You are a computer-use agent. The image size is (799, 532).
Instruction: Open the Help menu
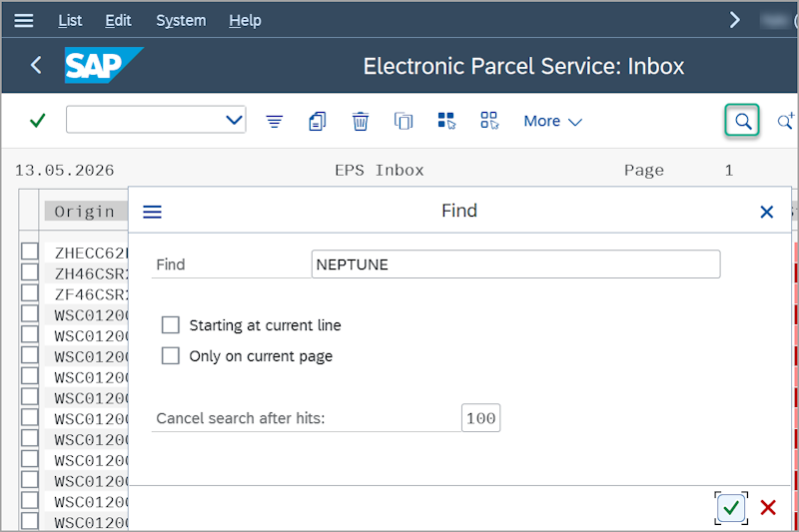(x=245, y=20)
